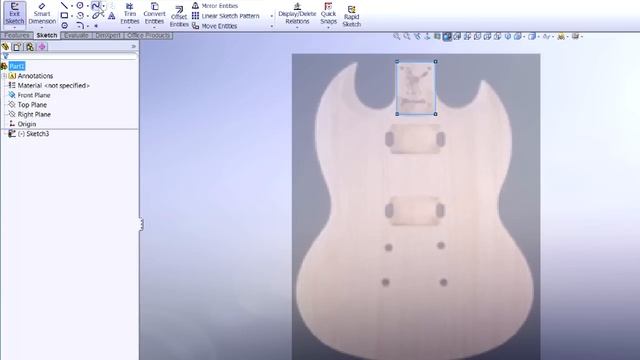Select the Sketch Fillet tool
Image resolution: width=640 pixels, height=360 pixels.
80,25
